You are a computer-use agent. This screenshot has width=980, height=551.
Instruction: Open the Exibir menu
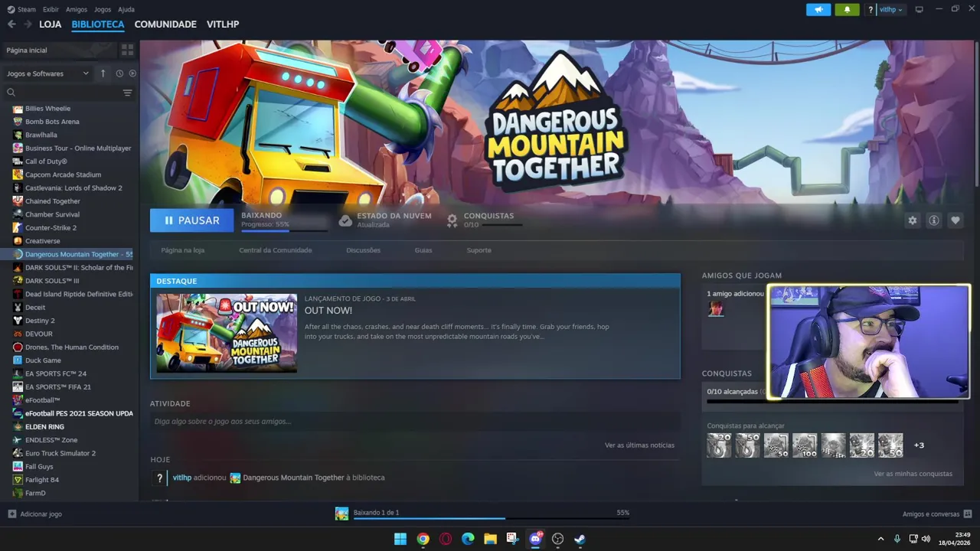[x=51, y=9]
